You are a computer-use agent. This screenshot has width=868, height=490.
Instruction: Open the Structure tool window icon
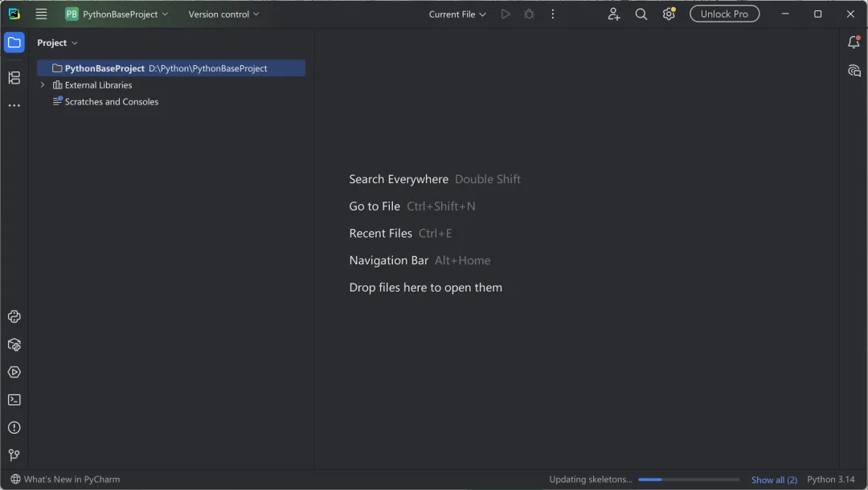click(x=14, y=78)
